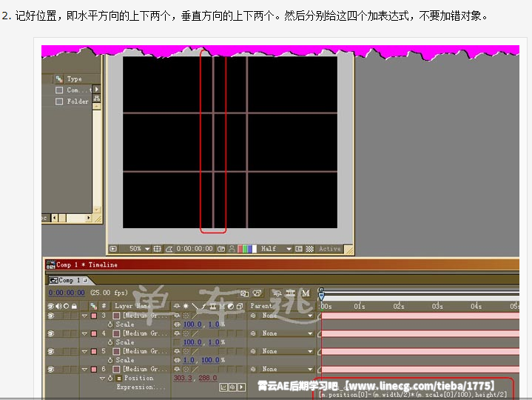The height and width of the screenshot is (400, 532).
Task: Click the Position X value 303.3
Action: click(x=183, y=378)
